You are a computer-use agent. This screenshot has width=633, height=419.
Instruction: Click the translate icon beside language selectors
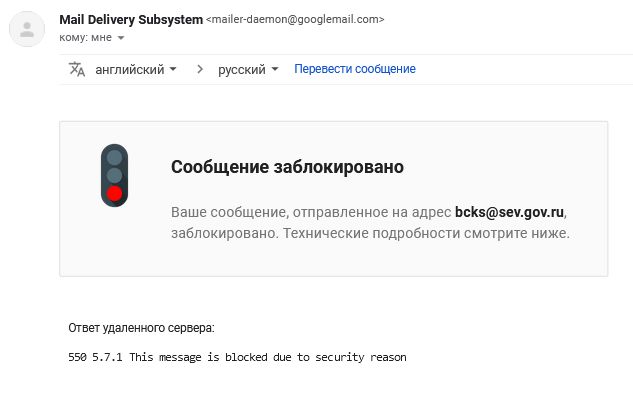77,69
